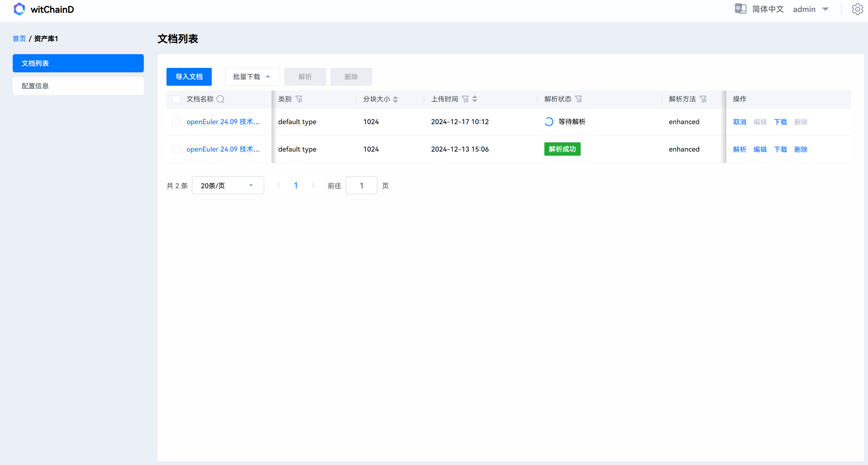Expand the admin user menu

click(x=811, y=9)
